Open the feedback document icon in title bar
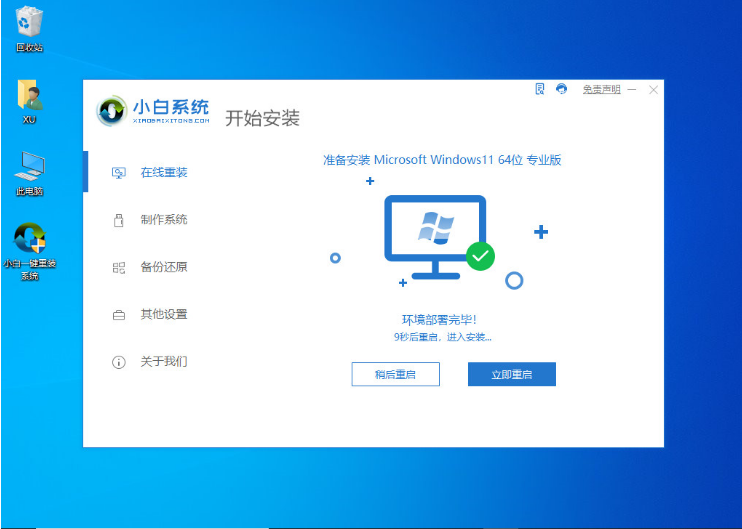Viewport: 742px width, 529px height. coord(539,89)
